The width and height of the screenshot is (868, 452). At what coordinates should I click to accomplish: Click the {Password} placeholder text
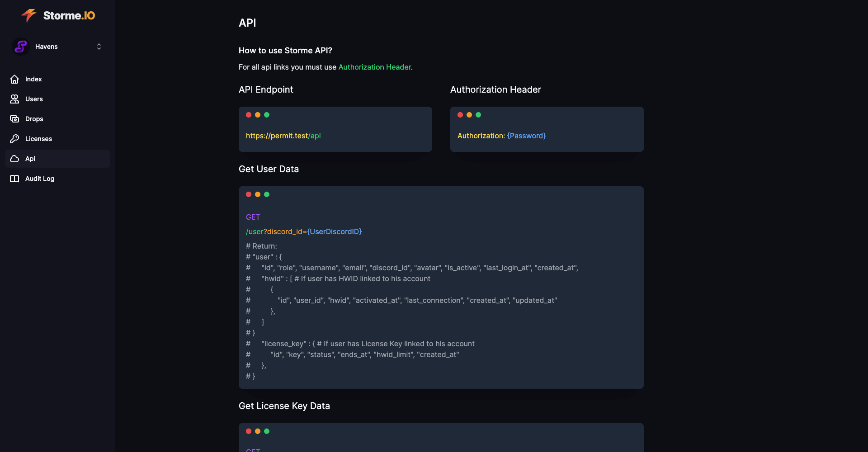pos(526,136)
